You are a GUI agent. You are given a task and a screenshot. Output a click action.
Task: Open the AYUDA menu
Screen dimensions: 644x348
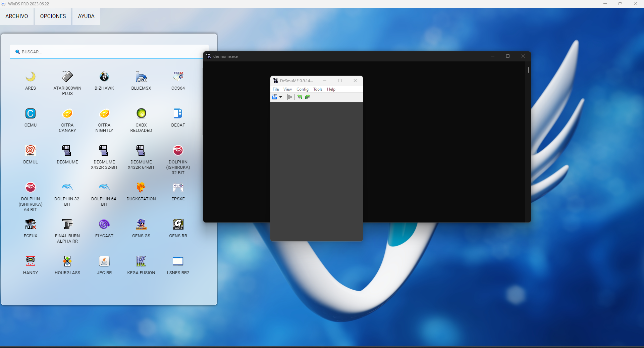86,16
